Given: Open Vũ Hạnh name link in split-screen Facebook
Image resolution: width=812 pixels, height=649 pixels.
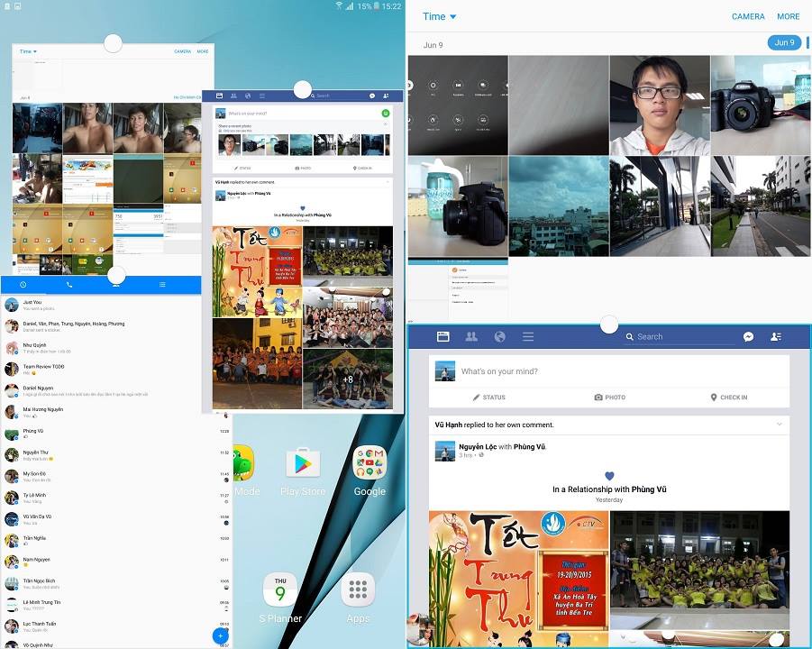Looking at the screenshot, I should click(x=448, y=425).
